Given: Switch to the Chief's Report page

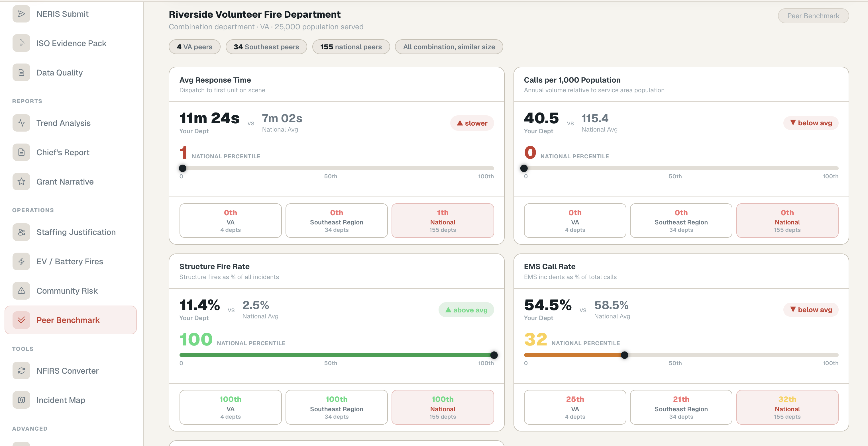Looking at the screenshot, I should (x=63, y=152).
